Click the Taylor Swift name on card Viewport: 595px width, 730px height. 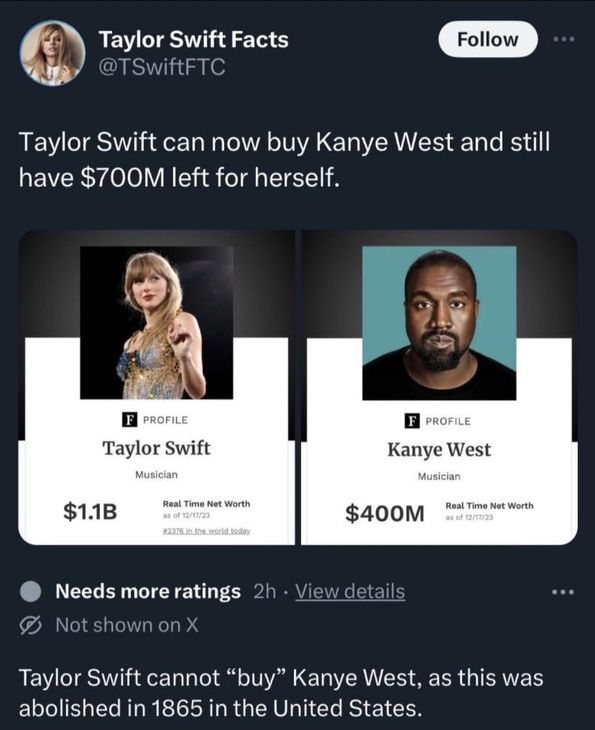(156, 448)
